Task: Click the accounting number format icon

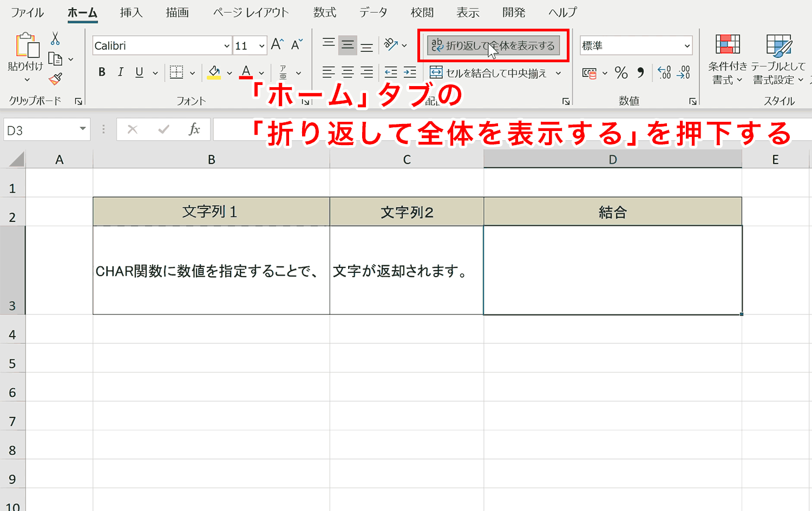Action: [x=589, y=73]
